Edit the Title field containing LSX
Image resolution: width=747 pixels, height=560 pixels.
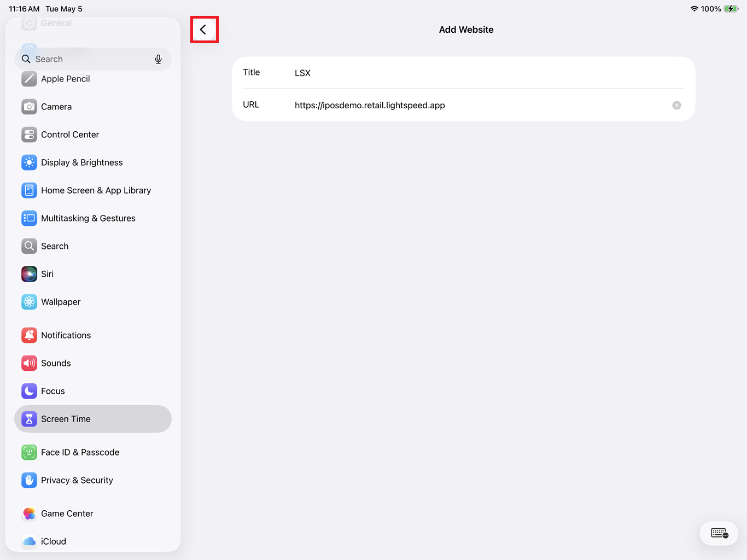(464, 73)
